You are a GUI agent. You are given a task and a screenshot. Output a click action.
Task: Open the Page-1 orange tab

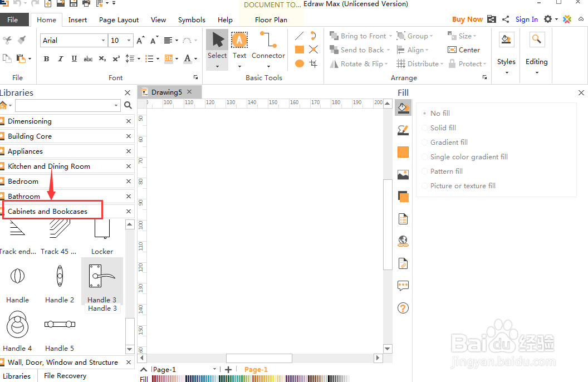click(256, 370)
